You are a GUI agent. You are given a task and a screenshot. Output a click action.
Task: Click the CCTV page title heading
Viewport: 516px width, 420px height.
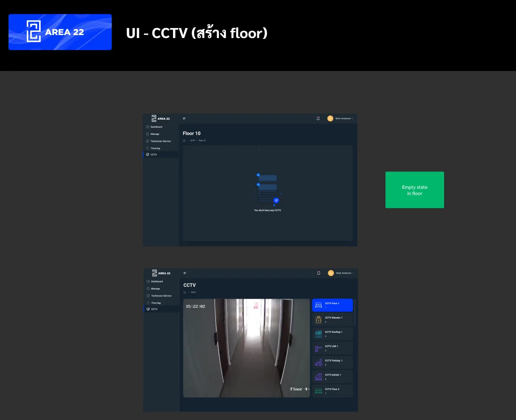189,285
